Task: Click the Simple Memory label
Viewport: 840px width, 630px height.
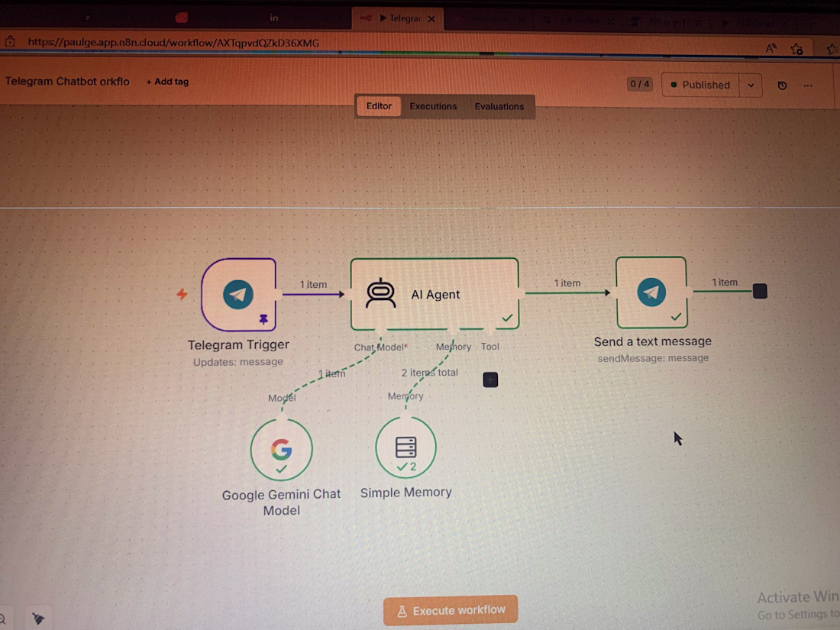Action: [406, 493]
